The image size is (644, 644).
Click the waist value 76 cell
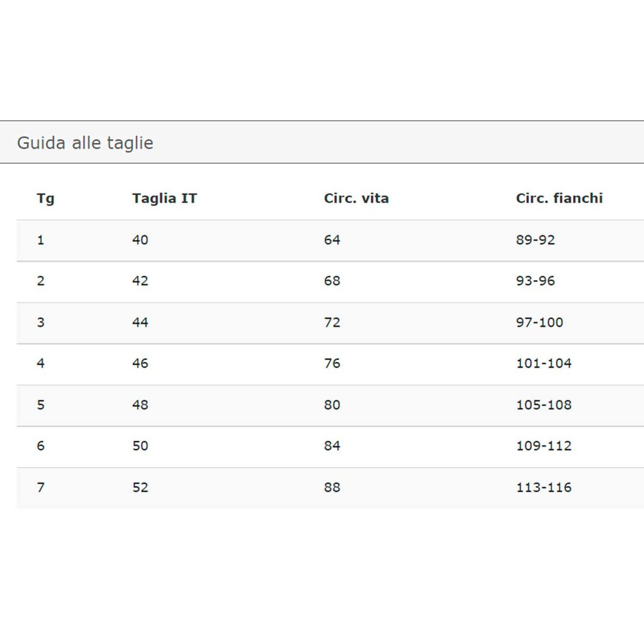tap(332, 363)
